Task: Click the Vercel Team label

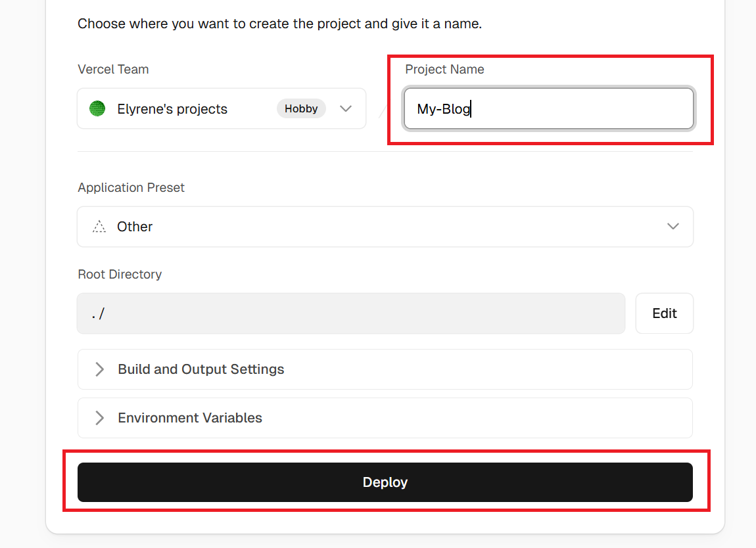Action: 113,70
